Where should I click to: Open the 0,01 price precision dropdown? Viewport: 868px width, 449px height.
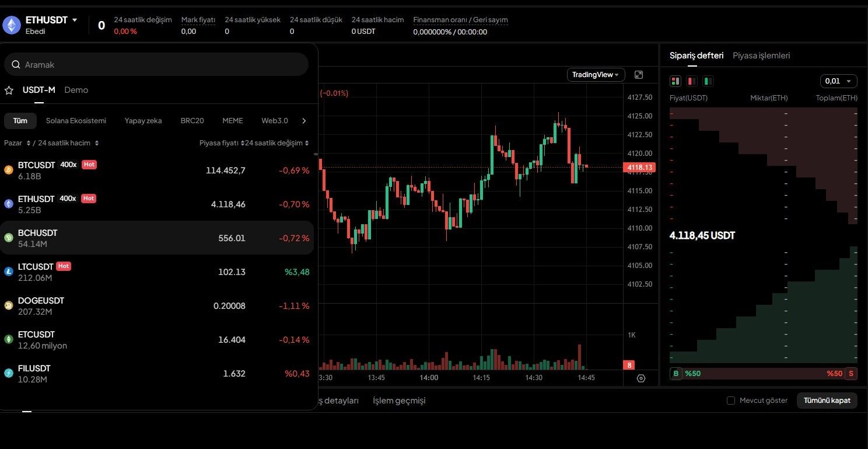tap(838, 81)
